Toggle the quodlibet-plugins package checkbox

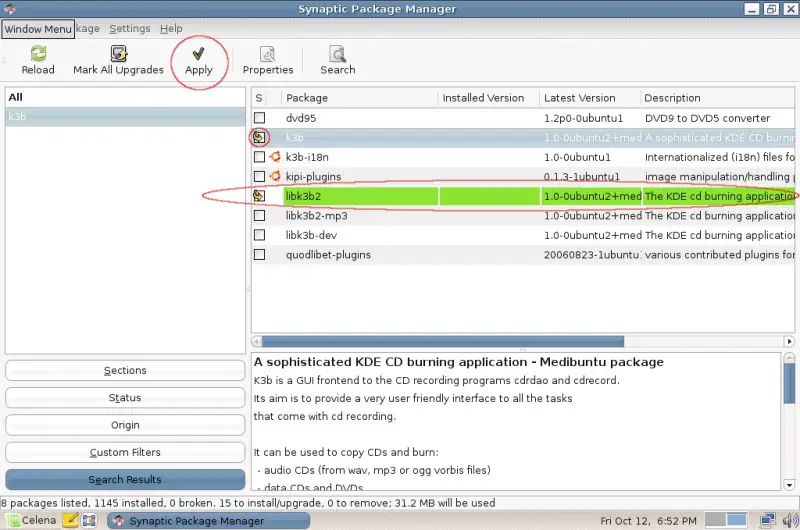coord(260,254)
